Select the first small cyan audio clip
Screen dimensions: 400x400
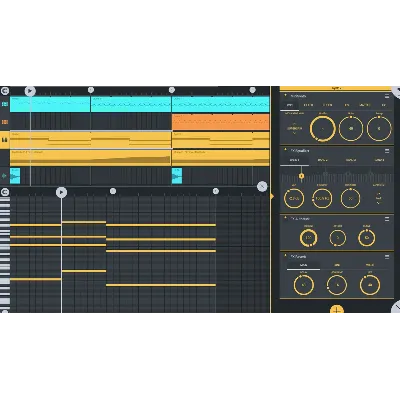pos(15,176)
